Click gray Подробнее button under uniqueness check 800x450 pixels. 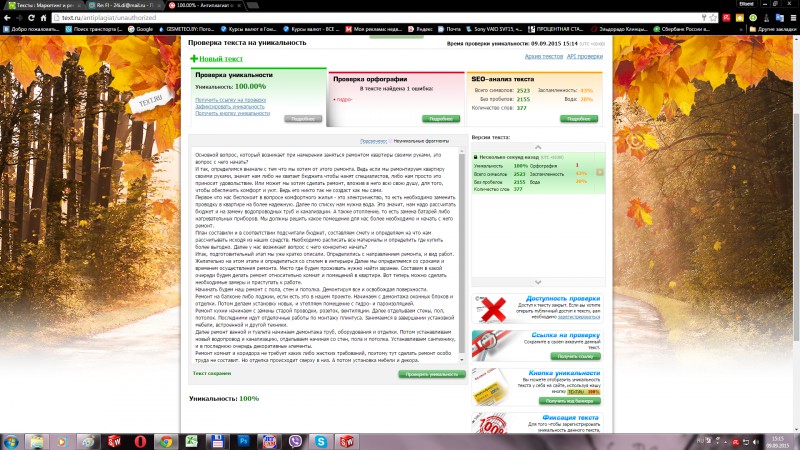click(303, 119)
